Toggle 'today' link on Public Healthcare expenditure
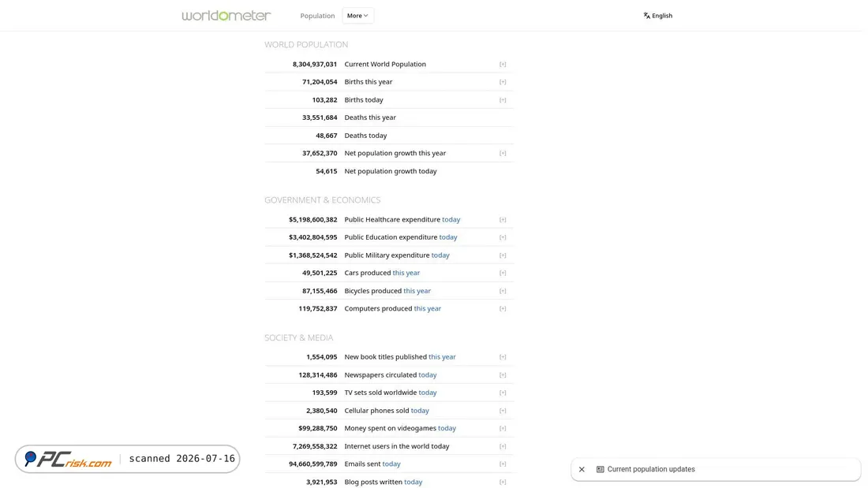Screen dimensions: 868x488 [451, 220]
